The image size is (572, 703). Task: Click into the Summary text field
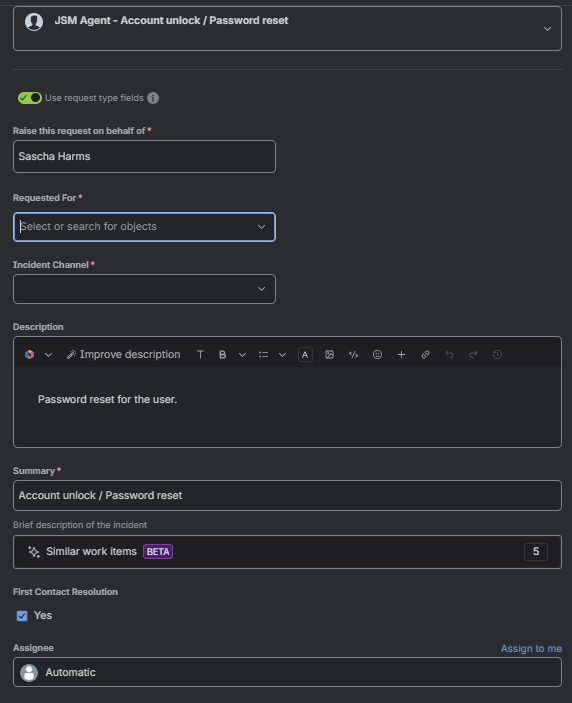click(287, 495)
